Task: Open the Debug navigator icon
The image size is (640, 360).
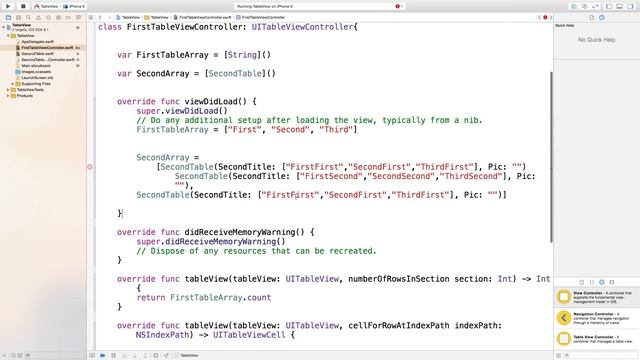Action: pyautogui.click(x=58, y=18)
